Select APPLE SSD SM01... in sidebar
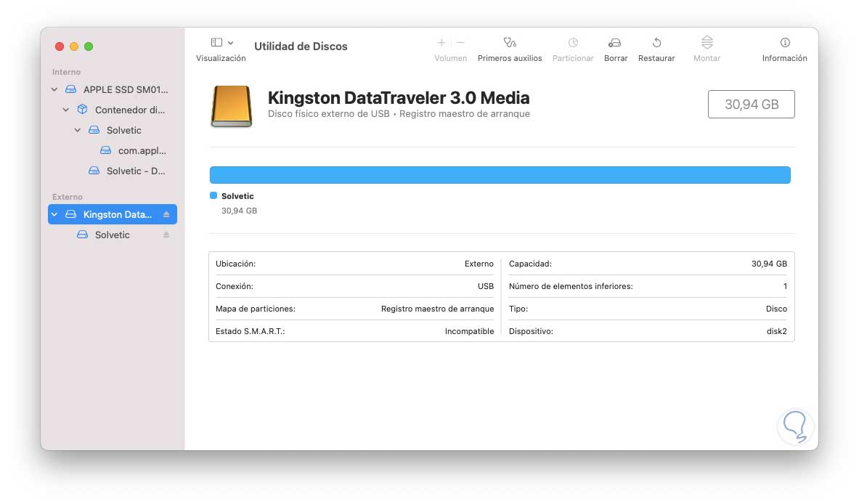The height and width of the screenshot is (504, 859). (113, 89)
